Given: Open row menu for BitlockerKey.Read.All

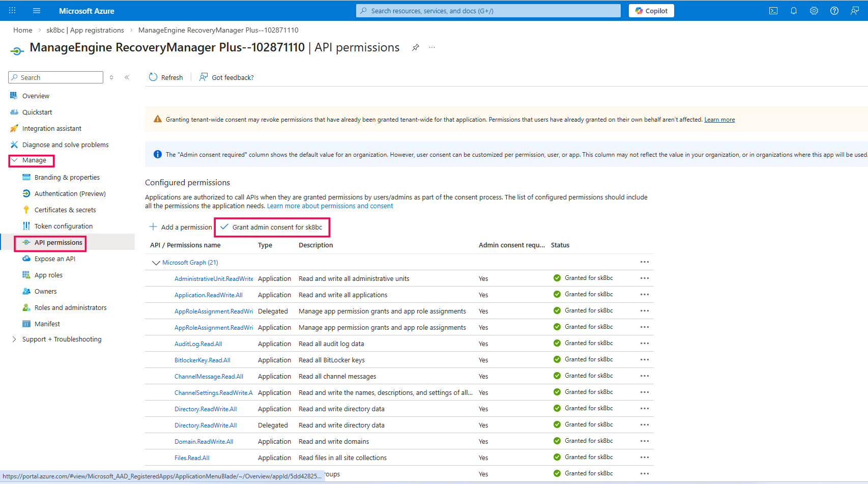Looking at the screenshot, I should (645, 360).
